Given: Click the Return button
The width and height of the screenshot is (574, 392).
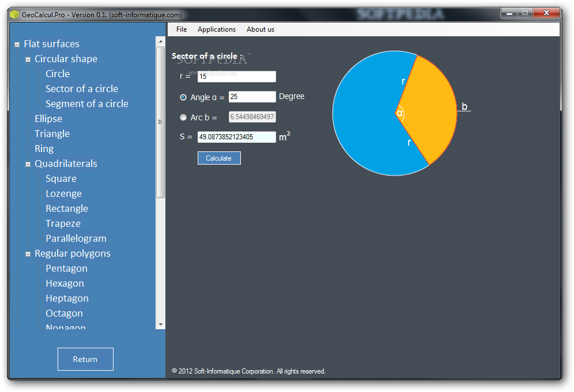Looking at the screenshot, I should pyautogui.click(x=85, y=359).
